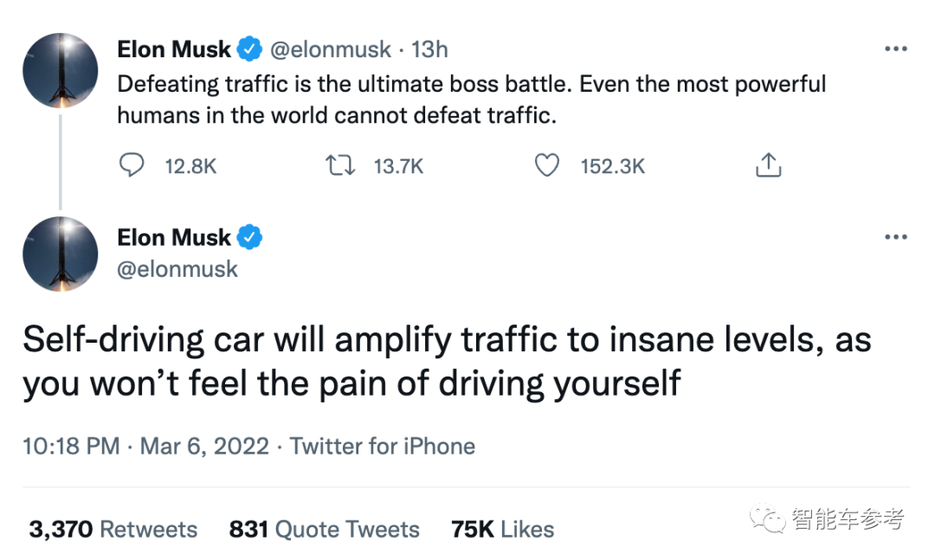The height and width of the screenshot is (560, 935).
Task: Click the @elonmusk handle under the second tweet name
Action: (177, 269)
